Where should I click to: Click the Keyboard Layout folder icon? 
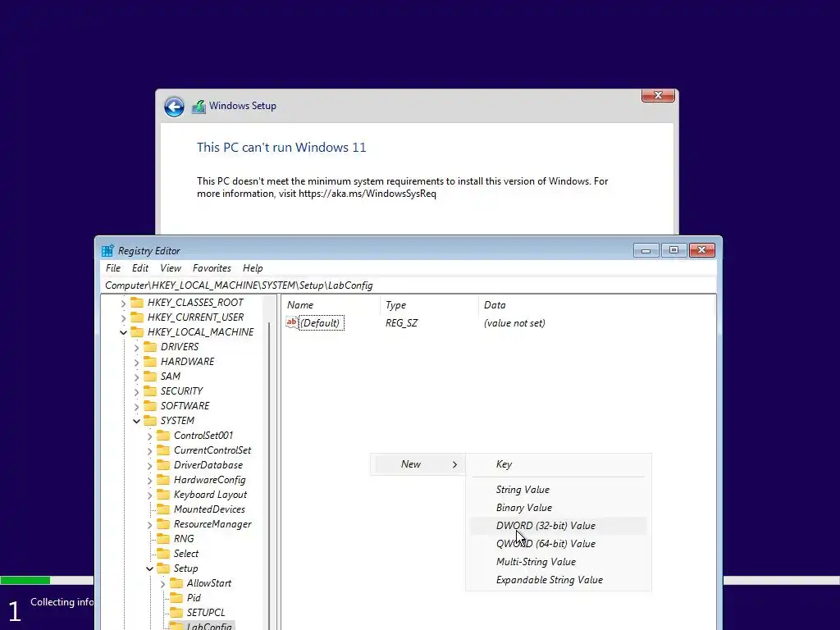click(x=163, y=495)
